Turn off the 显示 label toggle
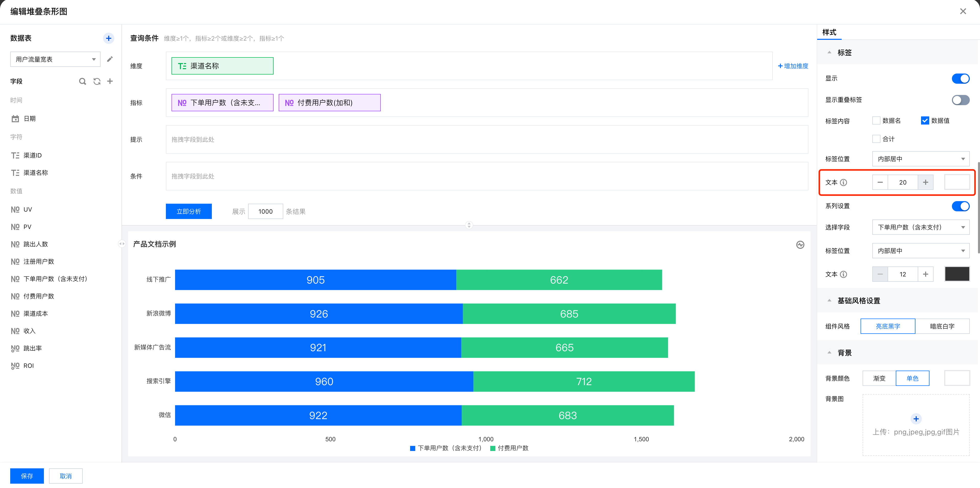 click(x=960, y=78)
